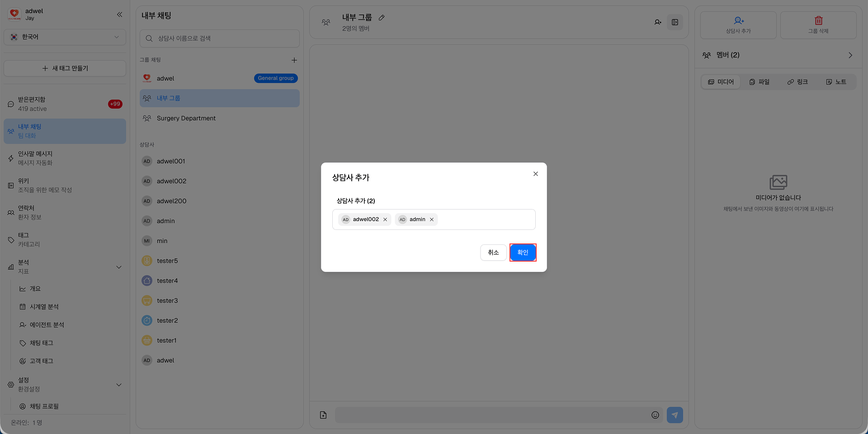Screen dimensions: 868x434
Task: Toggle the right side panel icon
Action: click(x=675, y=22)
